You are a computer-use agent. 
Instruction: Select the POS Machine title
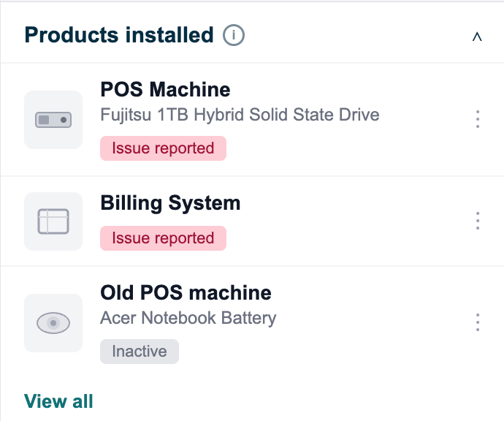pyautogui.click(x=165, y=89)
